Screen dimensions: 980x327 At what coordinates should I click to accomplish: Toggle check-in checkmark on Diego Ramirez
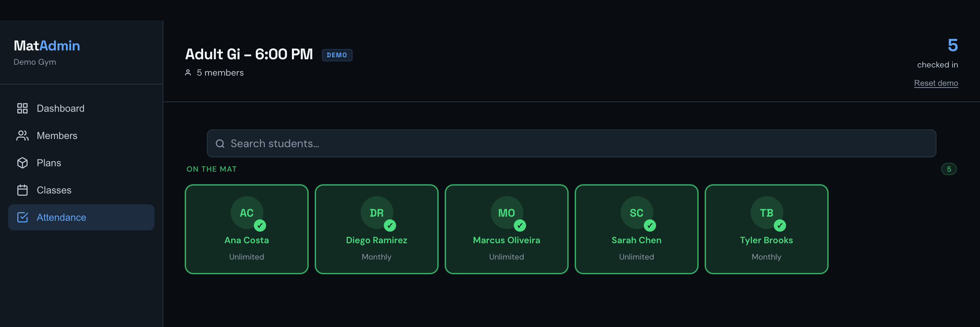(390, 226)
